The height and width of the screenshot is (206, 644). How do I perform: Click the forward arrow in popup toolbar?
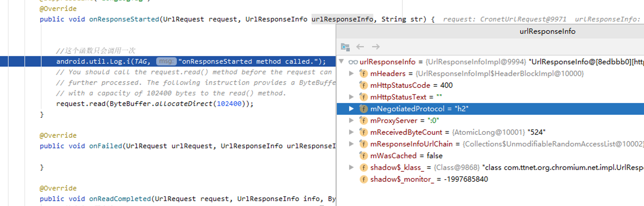[x=376, y=47]
